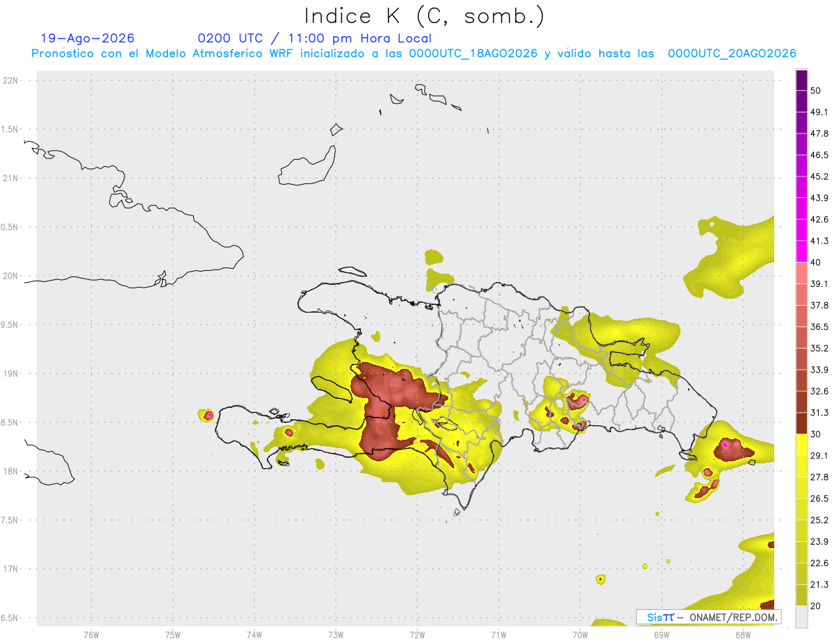Click the colorbar value '30'
This screenshot has height=644, width=834.
click(816, 434)
